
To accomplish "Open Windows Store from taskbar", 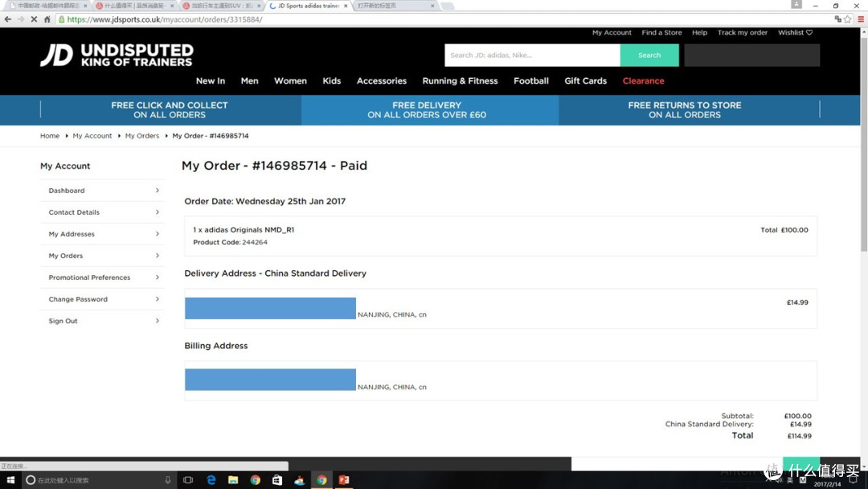I will coord(277,480).
